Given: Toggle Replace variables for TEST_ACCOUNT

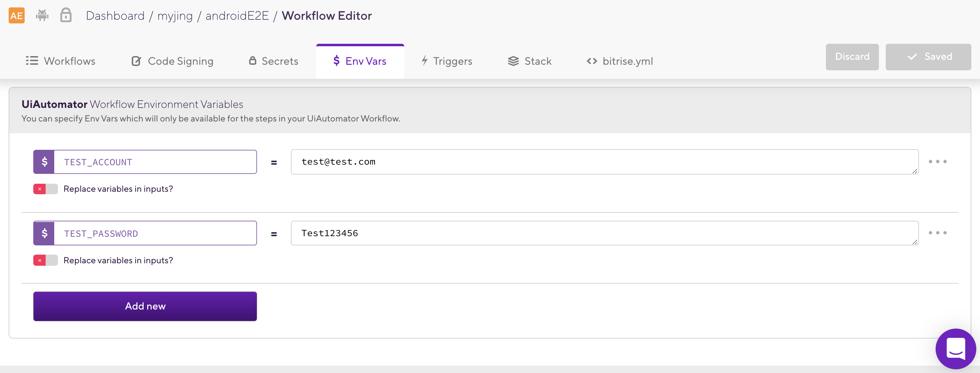Looking at the screenshot, I should click(x=45, y=189).
